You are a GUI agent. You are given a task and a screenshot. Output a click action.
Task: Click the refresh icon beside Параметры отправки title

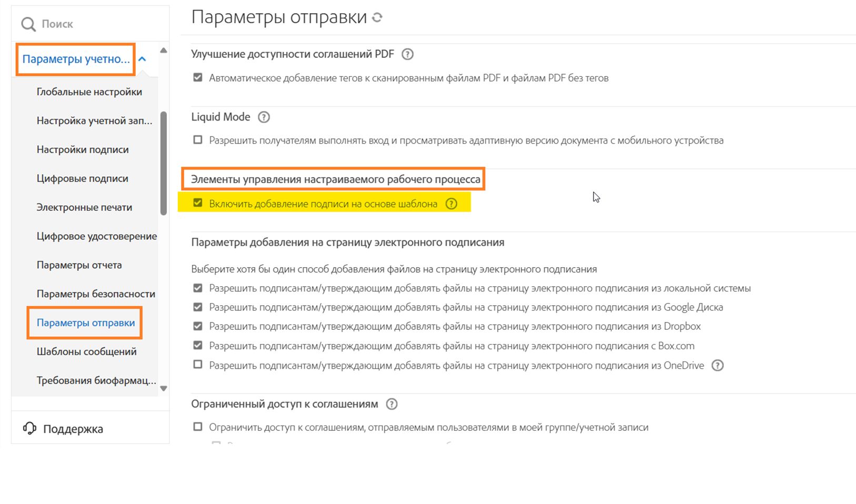pos(377,17)
